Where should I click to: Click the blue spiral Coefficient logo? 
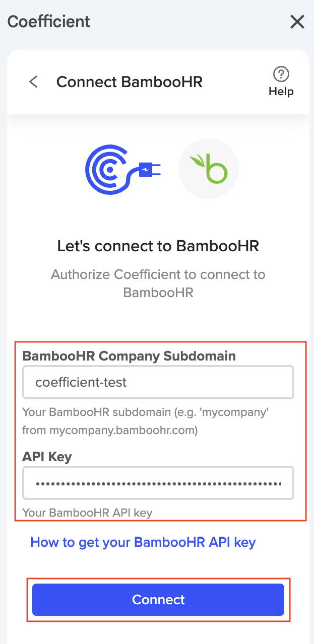tap(107, 169)
